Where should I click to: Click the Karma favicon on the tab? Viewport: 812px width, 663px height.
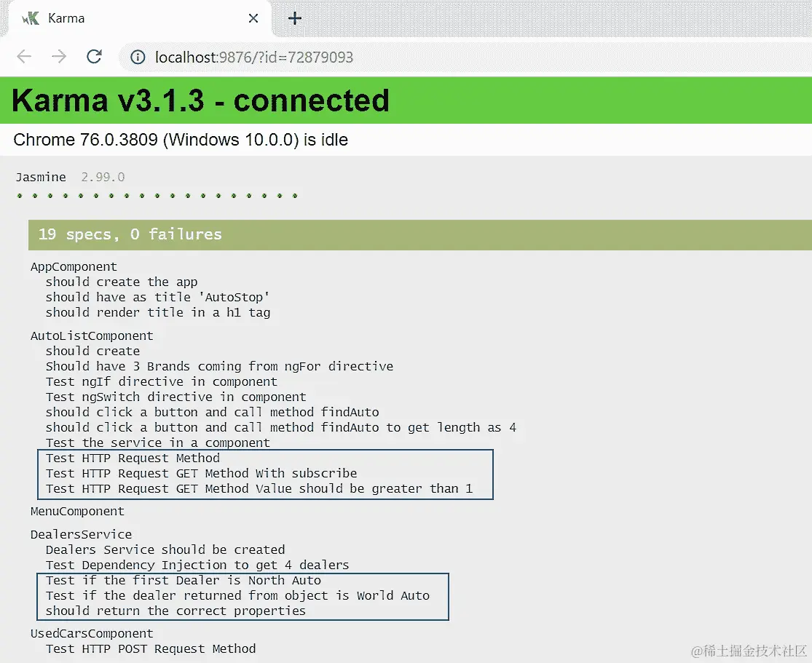(31, 19)
